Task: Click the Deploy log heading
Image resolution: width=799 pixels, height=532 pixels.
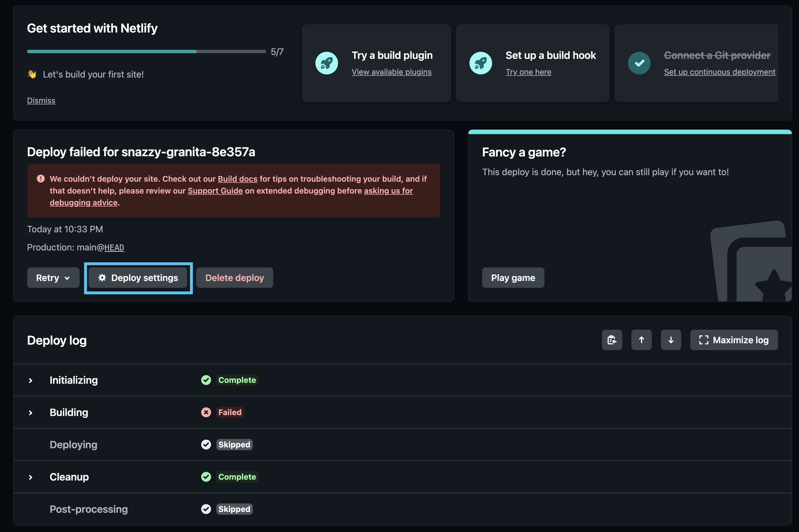Action: click(x=57, y=340)
